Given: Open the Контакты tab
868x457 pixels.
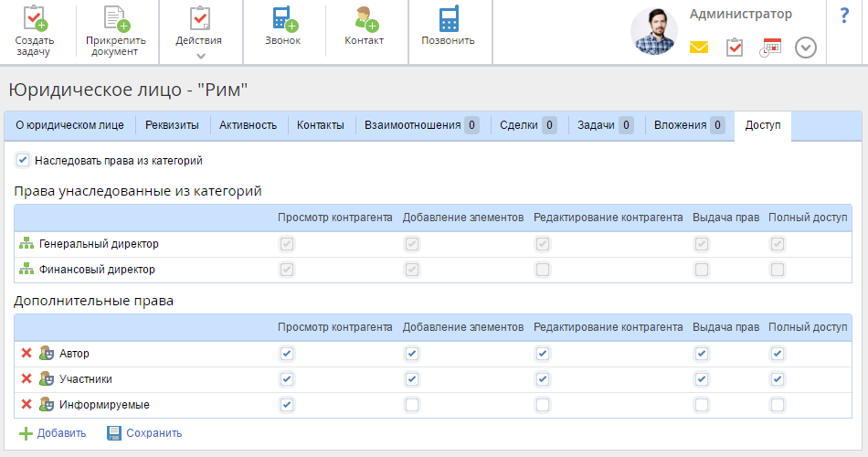Looking at the screenshot, I should [x=321, y=125].
